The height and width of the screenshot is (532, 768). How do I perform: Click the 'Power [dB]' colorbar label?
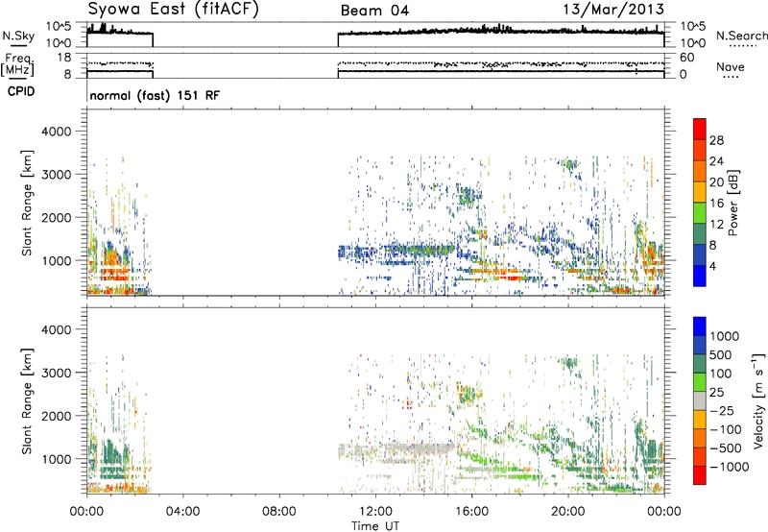coord(732,203)
